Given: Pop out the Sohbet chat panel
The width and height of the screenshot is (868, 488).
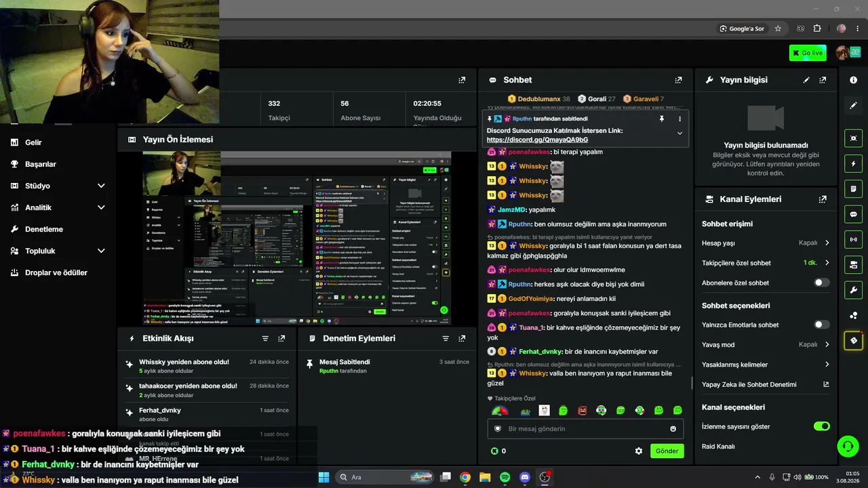Looking at the screenshot, I should pyautogui.click(x=678, y=80).
